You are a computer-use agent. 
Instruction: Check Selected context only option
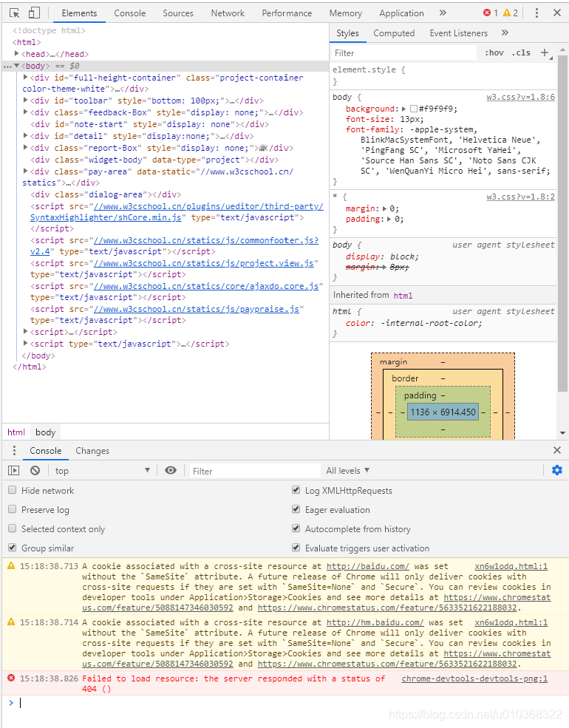click(13, 528)
